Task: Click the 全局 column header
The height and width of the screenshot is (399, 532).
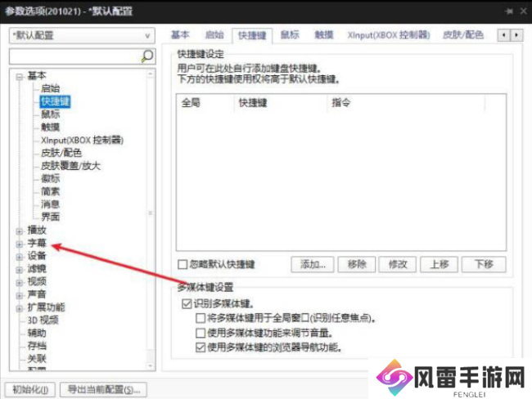Action: click(x=205, y=103)
